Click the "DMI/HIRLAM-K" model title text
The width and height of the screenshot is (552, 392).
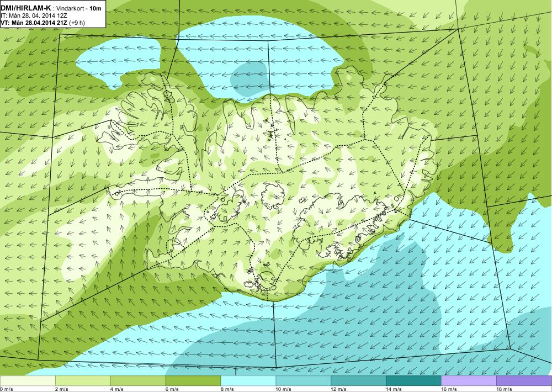[x=26, y=8]
